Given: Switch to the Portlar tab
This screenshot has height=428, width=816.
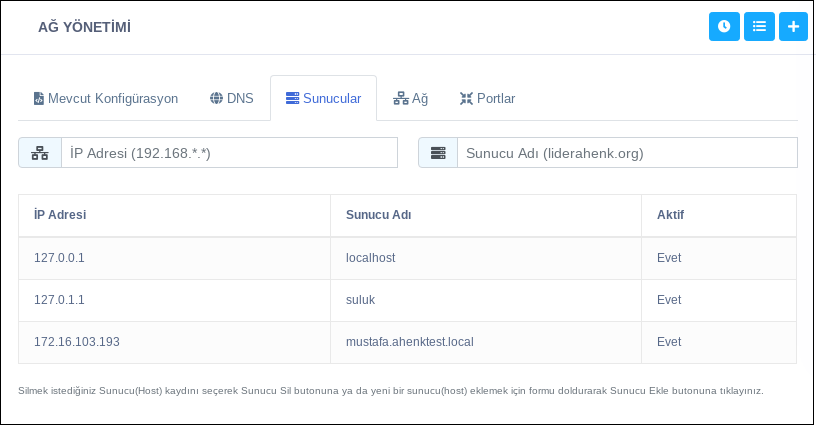Looking at the screenshot, I should point(487,99).
